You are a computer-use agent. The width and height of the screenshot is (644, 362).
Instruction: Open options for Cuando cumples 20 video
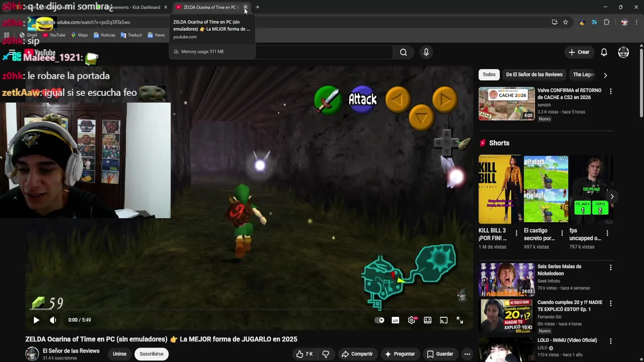point(611,304)
